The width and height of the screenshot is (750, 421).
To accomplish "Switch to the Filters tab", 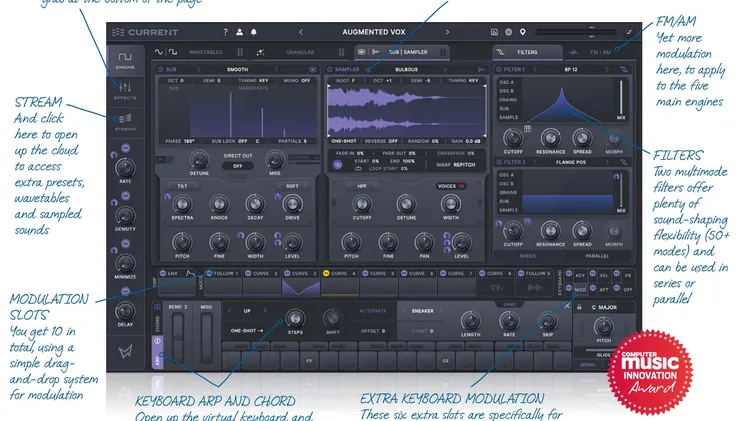I will 527,52.
